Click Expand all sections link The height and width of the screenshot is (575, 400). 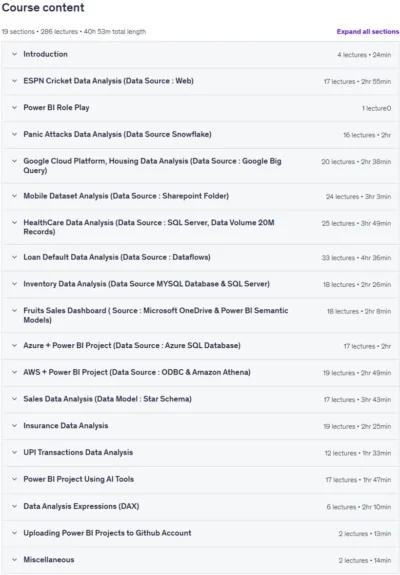368,32
